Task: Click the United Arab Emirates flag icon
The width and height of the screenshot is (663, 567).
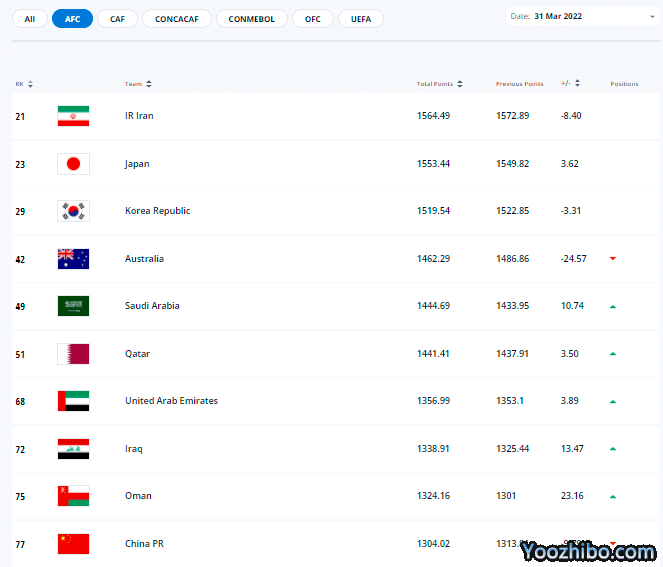Action: [x=73, y=401]
